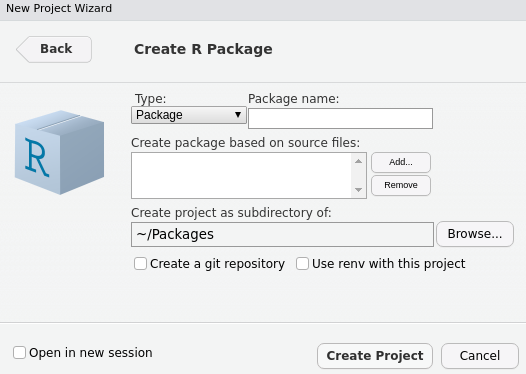Cancel the New Project Wizard
This screenshot has height=374, width=526.
(x=480, y=356)
